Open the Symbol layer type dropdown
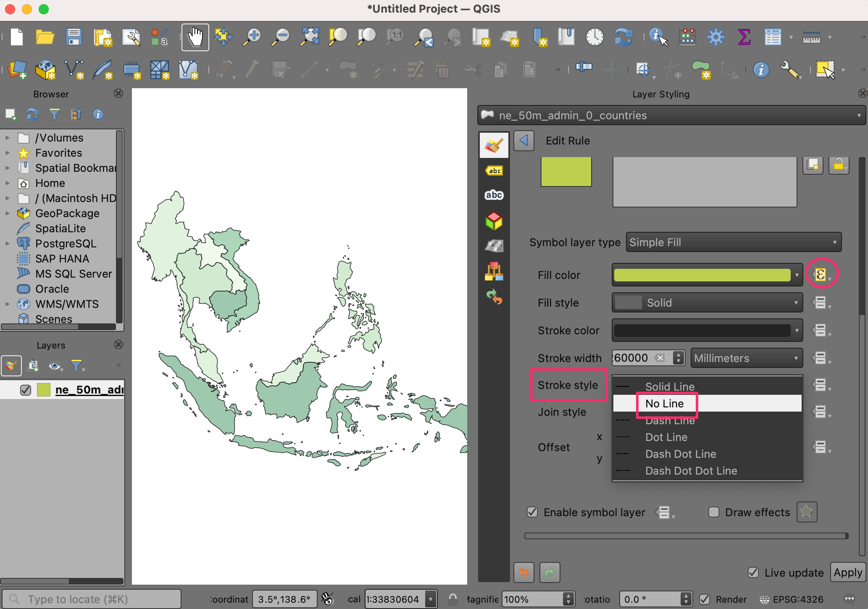Screen dimensions: 868x609 (x=733, y=242)
